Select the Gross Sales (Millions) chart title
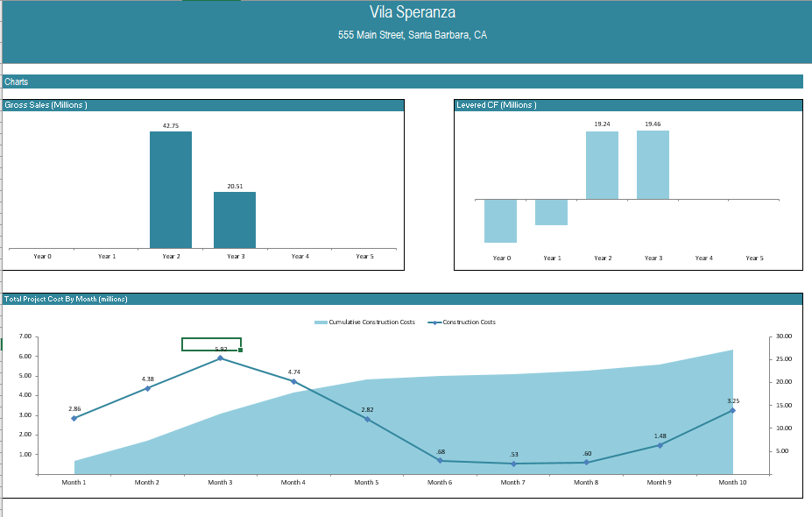 tap(46, 105)
